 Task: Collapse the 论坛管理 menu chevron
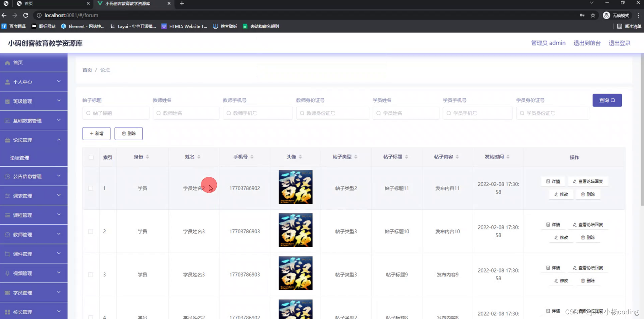click(x=59, y=139)
